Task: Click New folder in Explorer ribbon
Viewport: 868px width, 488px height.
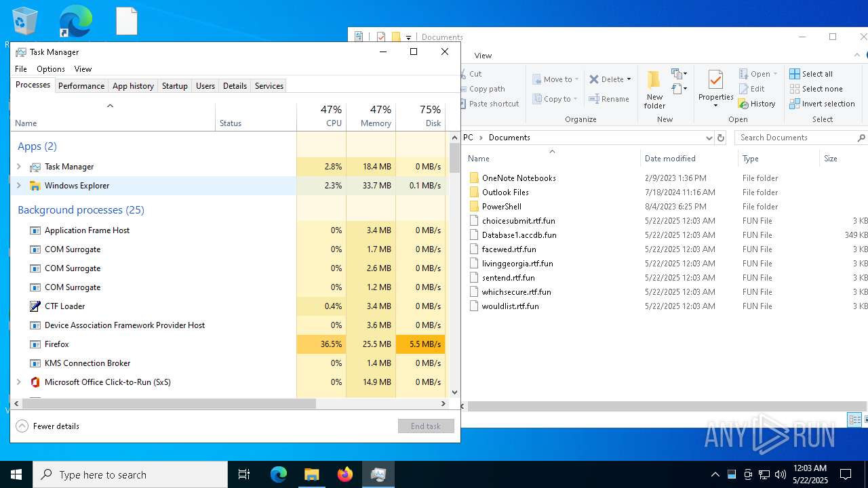Action: 654,89
